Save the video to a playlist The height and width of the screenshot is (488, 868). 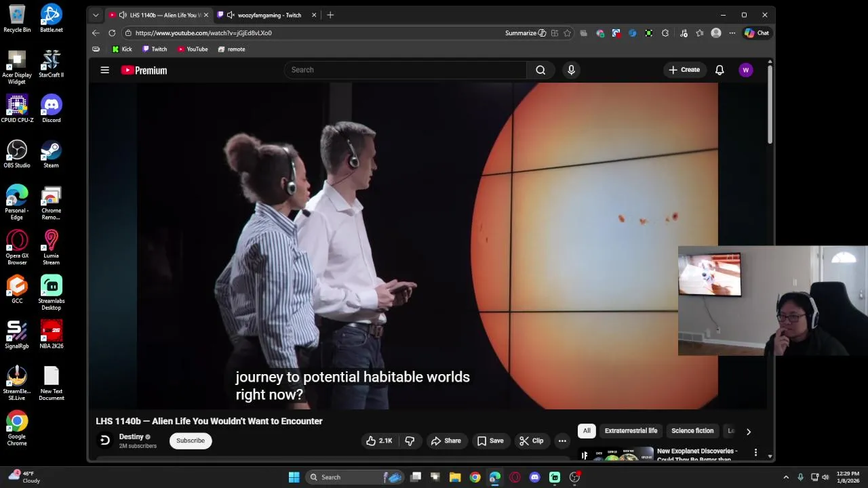point(490,441)
